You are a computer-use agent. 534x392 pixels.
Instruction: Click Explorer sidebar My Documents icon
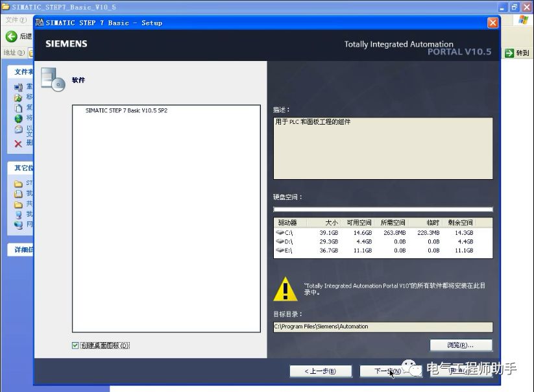[x=18, y=194]
